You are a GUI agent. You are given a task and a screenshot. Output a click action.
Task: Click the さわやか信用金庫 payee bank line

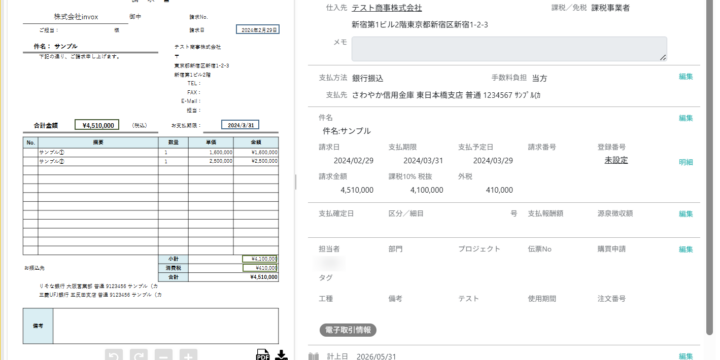[x=446, y=96]
